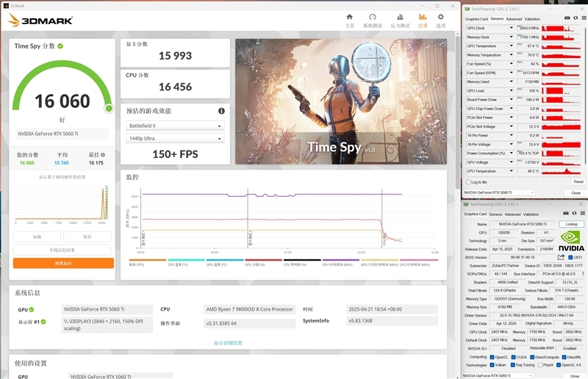
Task: Click the green check next to Time Spy 分数
Action: [x=60, y=46]
